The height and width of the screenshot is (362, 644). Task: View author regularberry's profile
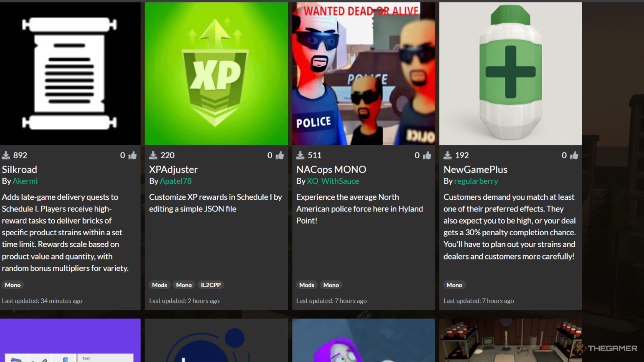(x=476, y=181)
